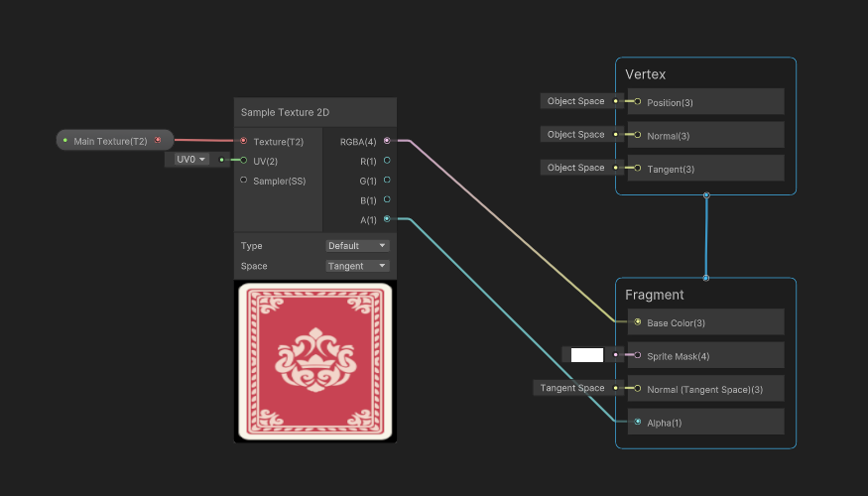The height and width of the screenshot is (496, 868).
Task: Click the Base Color(3) input port
Action: [x=637, y=322]
